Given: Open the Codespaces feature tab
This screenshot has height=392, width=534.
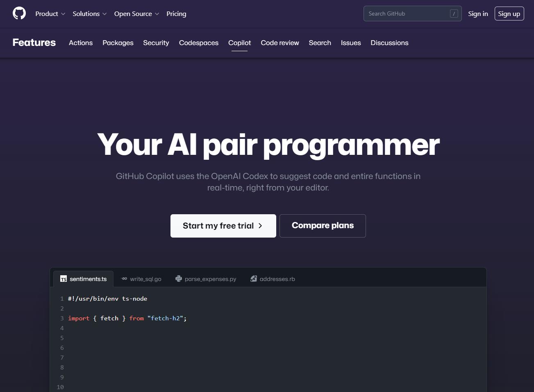Looking at the screenshot, I should [199, 43].
